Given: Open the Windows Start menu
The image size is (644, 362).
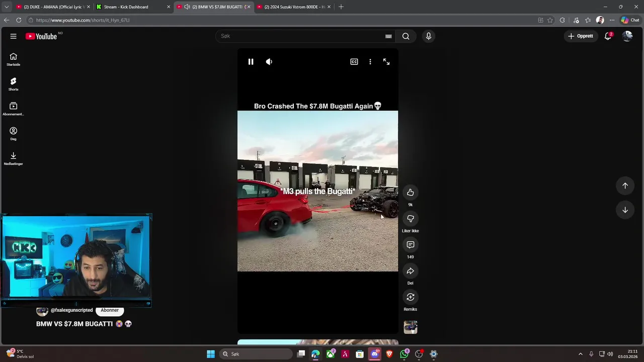Looking at the screenshot, I should tap(211, 354).
